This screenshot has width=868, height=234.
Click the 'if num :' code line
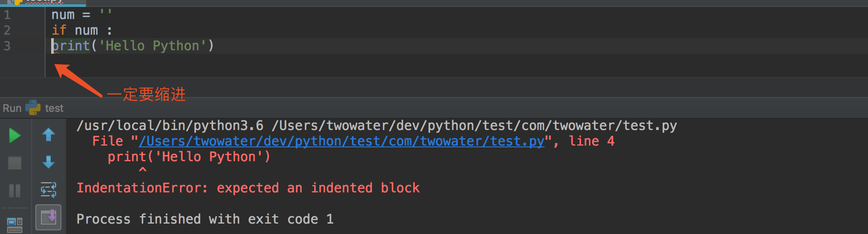82,30
